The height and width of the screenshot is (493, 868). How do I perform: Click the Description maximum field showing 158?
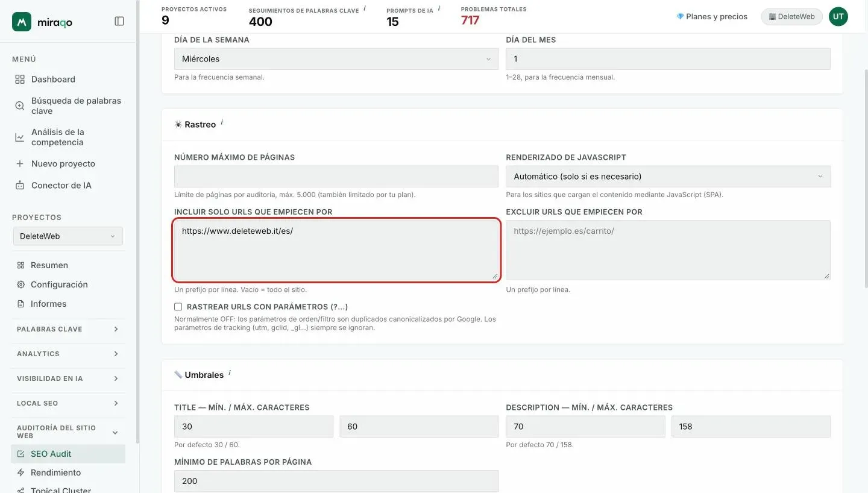[751, 427]
